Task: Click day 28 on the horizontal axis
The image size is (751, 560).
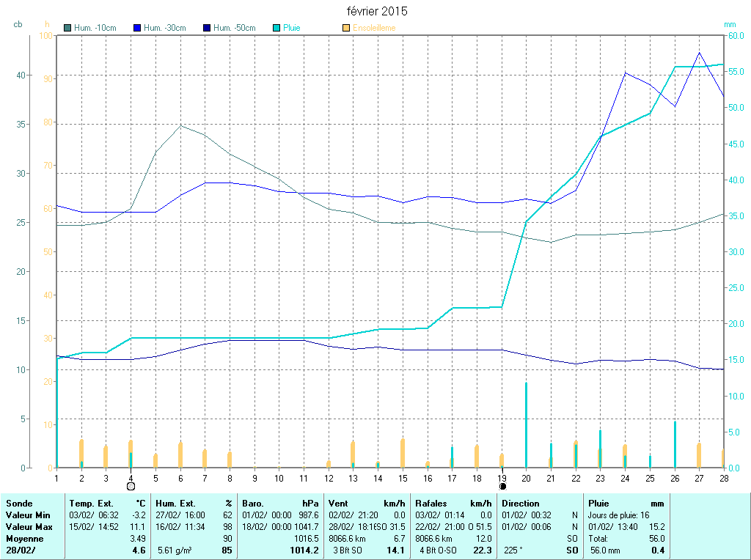Action: [x=724, y=478]
